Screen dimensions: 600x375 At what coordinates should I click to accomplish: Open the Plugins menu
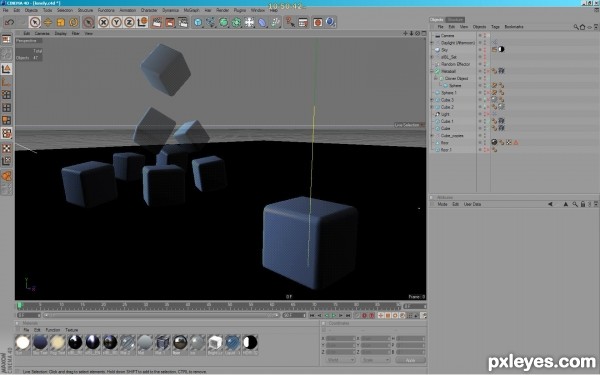pos(240,10)
